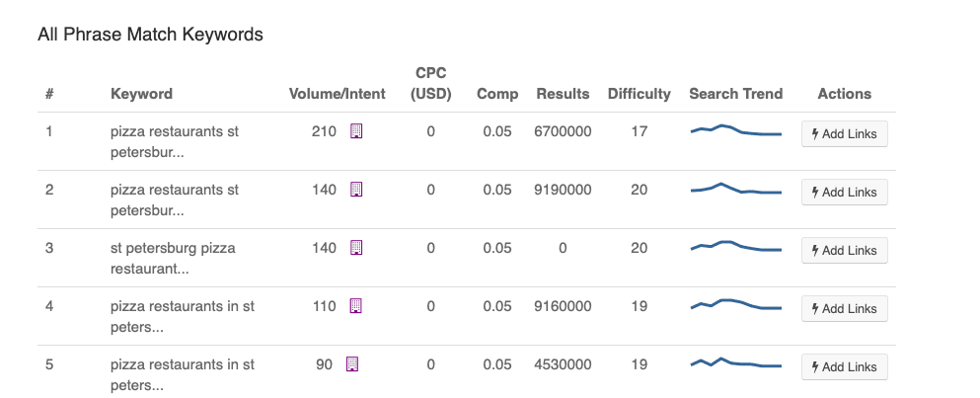Sort by the Volume/Intent column header

(337, 94)
